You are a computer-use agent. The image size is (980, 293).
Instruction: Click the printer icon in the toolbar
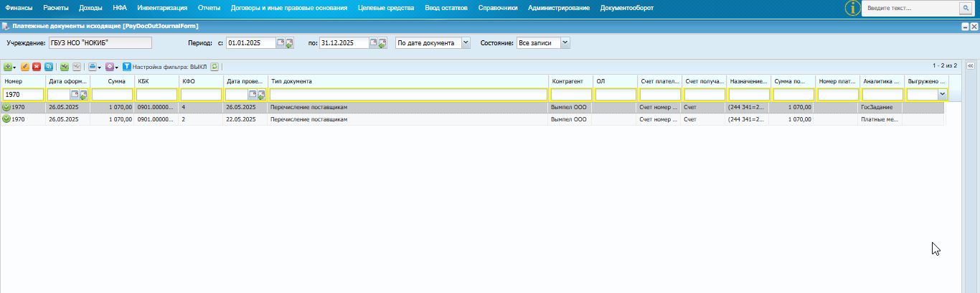pos(93,67)
